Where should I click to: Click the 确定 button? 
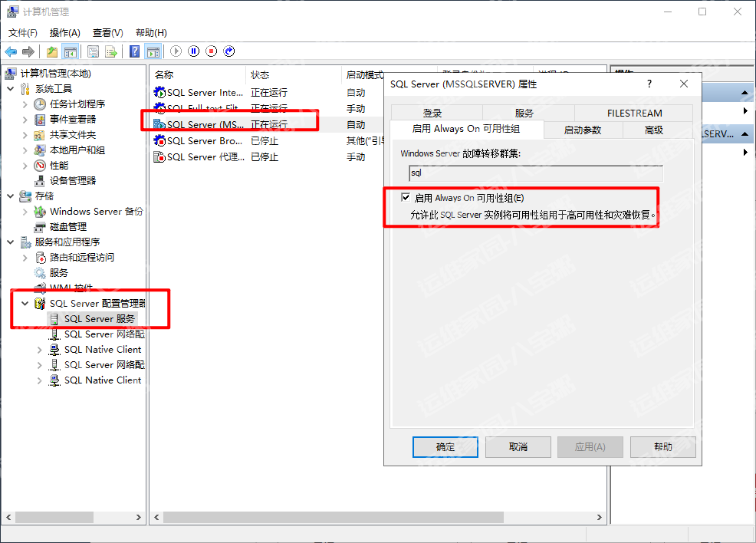coord(445,447)
